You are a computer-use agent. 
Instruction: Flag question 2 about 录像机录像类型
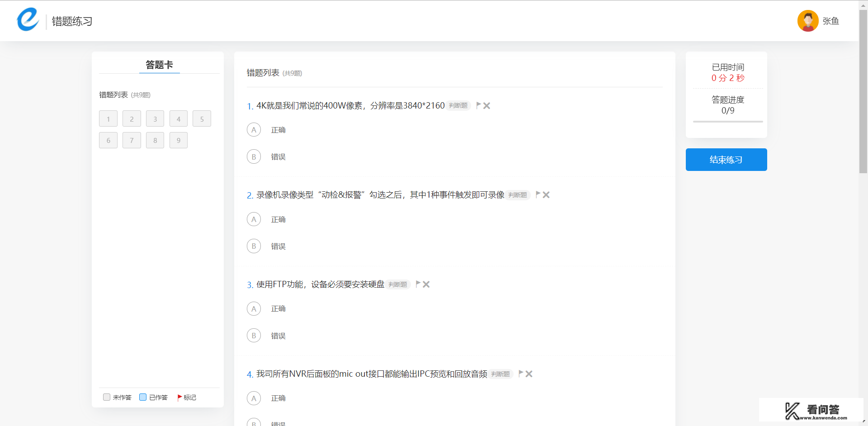point(538,194)
